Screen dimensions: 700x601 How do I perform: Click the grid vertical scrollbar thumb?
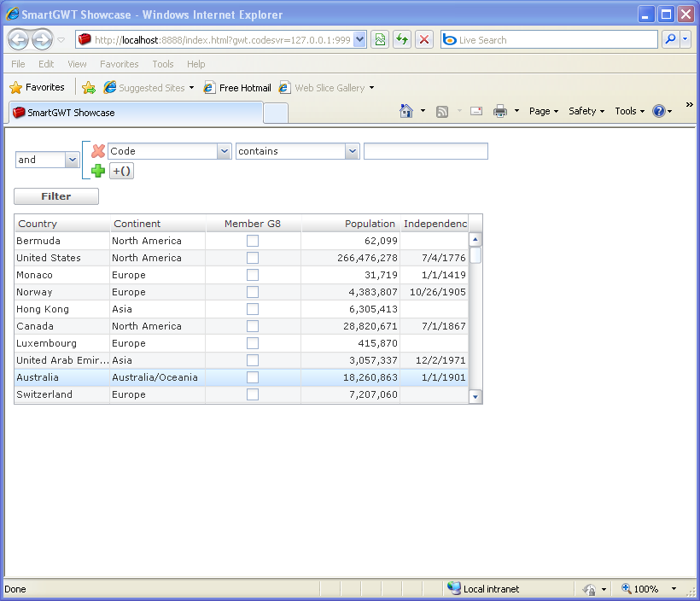pyautogui.click(x=475, y=255)
